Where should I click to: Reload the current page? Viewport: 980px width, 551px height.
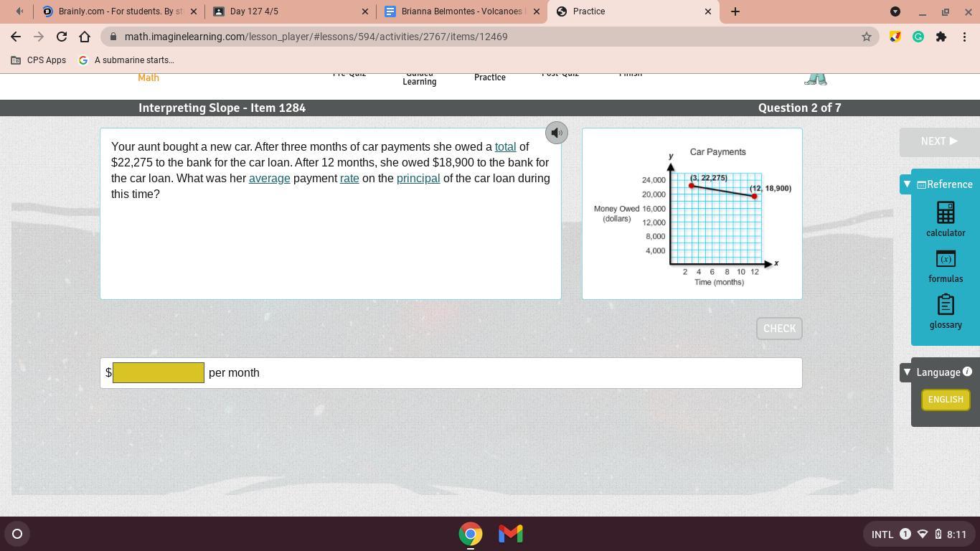tap(62, 37)
